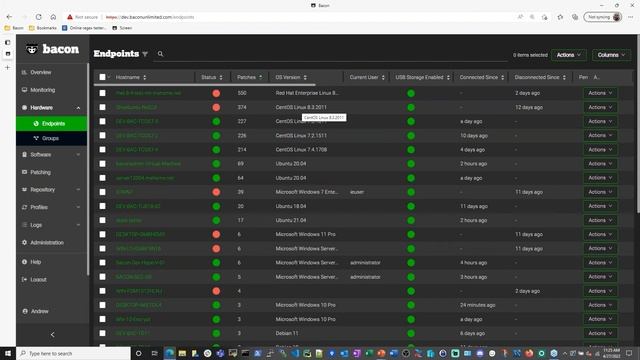Sort by USB Storage Enabled column arrows
Viewport: 640px width, 360px height.
click(x=448, y=78)
